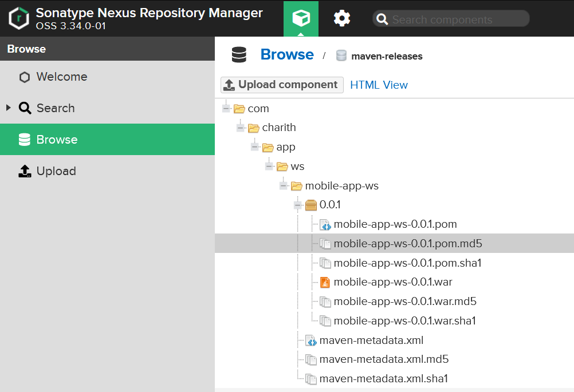Click the mobile-app-ws-0.0.1.pom.sha1 file icon
This screenshot has height=392, width=574.
[325, 263]
